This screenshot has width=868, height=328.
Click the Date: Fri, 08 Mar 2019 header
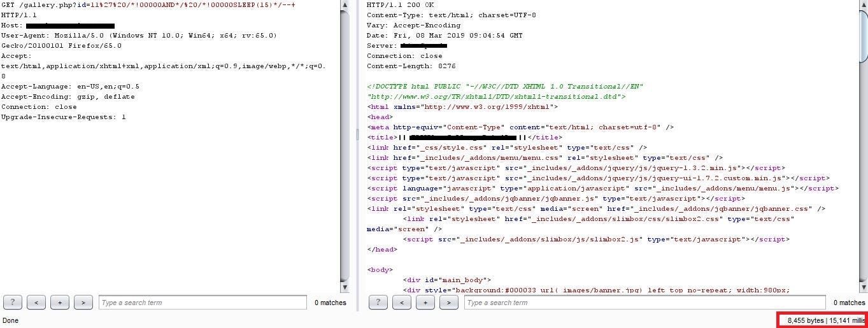445,35
